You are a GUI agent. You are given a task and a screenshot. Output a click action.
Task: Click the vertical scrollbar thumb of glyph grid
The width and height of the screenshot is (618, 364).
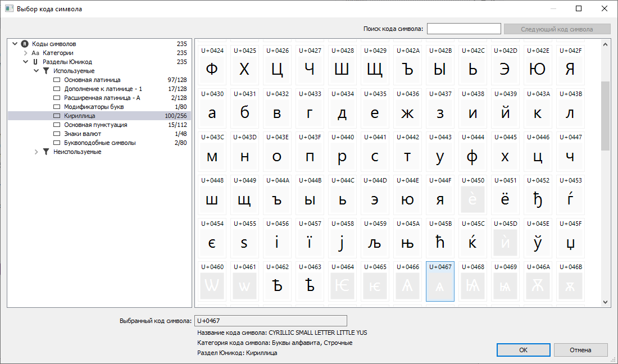coord(606,116)
